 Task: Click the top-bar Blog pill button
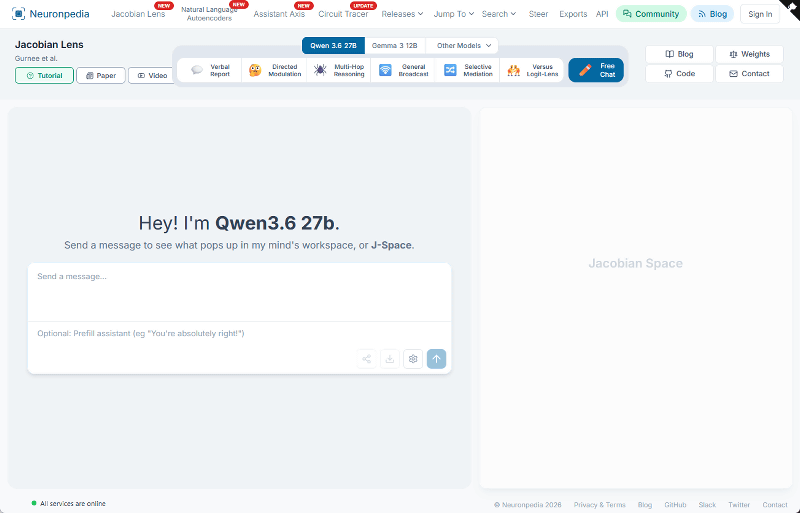pos(712,14)
